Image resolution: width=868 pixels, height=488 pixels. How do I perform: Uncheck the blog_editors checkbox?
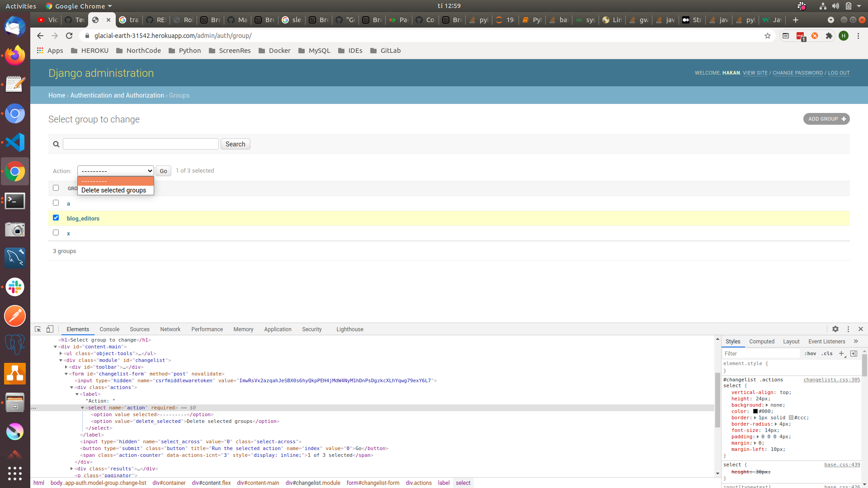pyautogui.click(x=56, y=218)
